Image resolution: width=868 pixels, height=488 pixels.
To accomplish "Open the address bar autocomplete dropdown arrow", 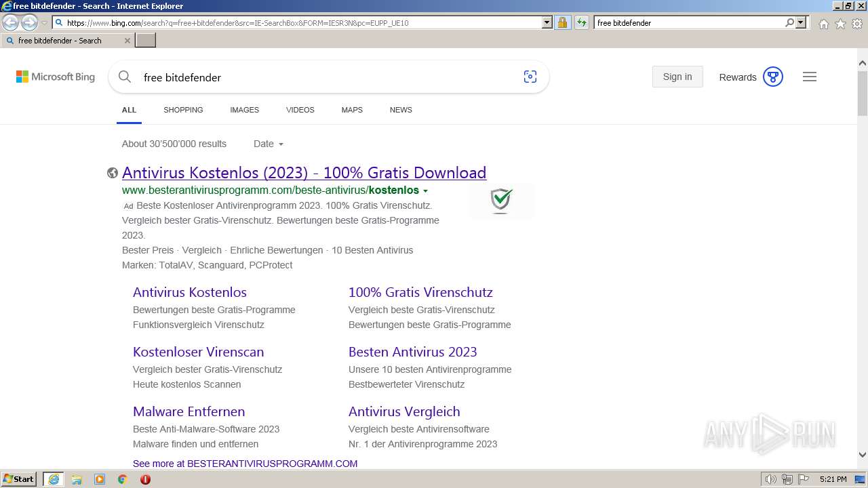I will pyautogui.click(x=547, y=22).
